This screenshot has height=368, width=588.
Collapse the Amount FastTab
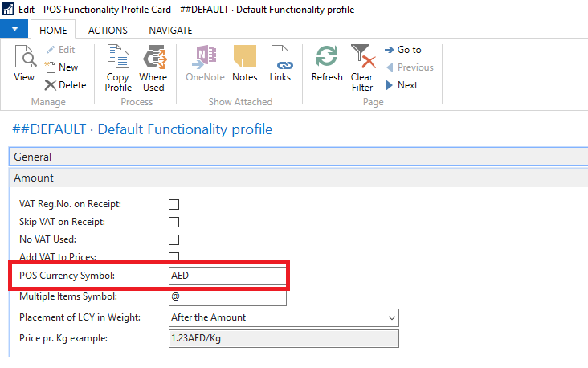click(x=298, y=178)
